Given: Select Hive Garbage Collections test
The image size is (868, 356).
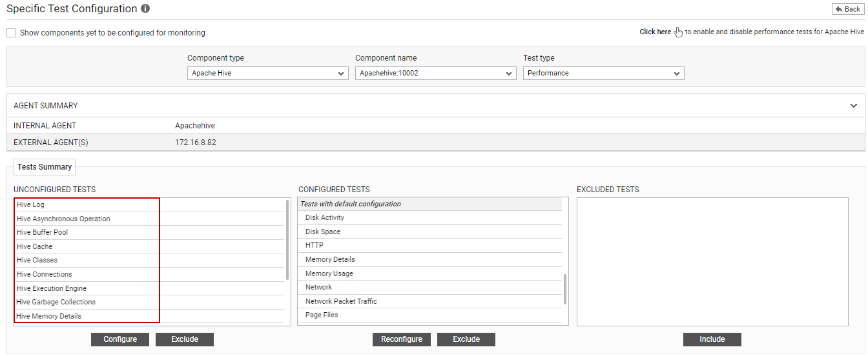Looking at the screenshot, I should [x=149, y=302].
